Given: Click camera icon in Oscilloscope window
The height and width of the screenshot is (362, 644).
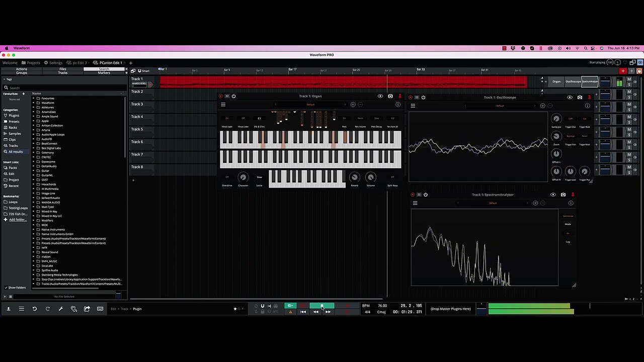Looking at the screenshot, I should click(x=580, y=98).
